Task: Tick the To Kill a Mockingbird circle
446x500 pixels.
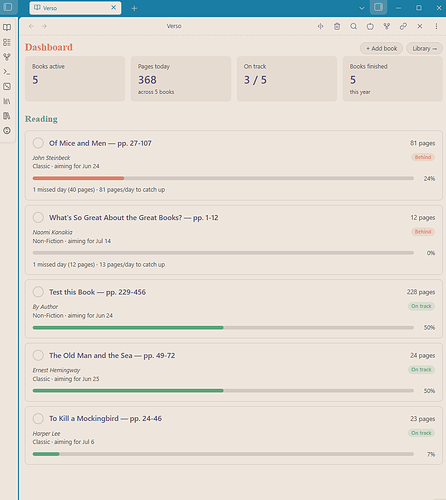Action: 38,419
